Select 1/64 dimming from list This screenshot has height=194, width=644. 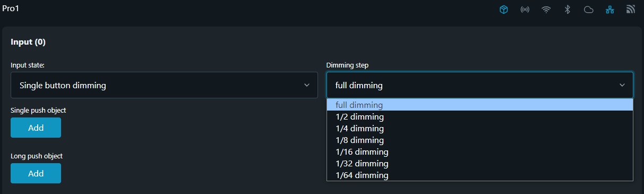tap(480, 175)
